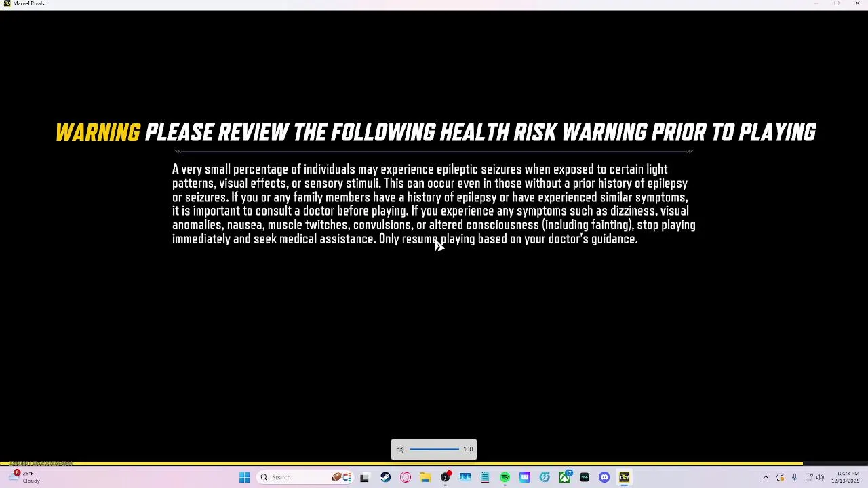Open the clock showing 10:23 PM
868x488 pixels.
coord(845,477)
